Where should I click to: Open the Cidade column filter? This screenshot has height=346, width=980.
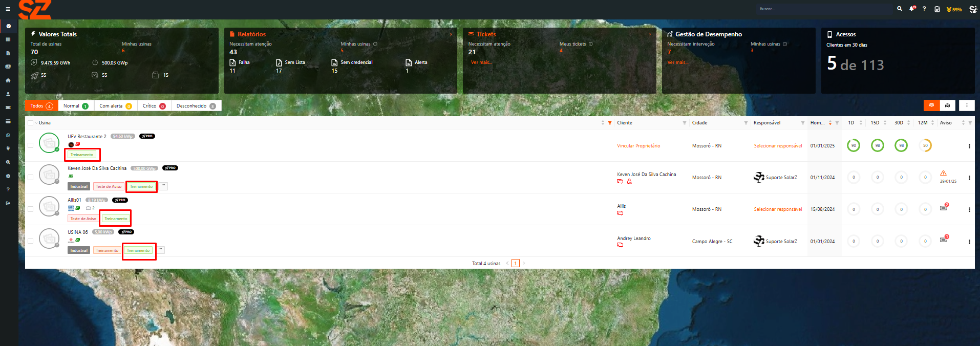pyautogui.click(x=745, y=123)
